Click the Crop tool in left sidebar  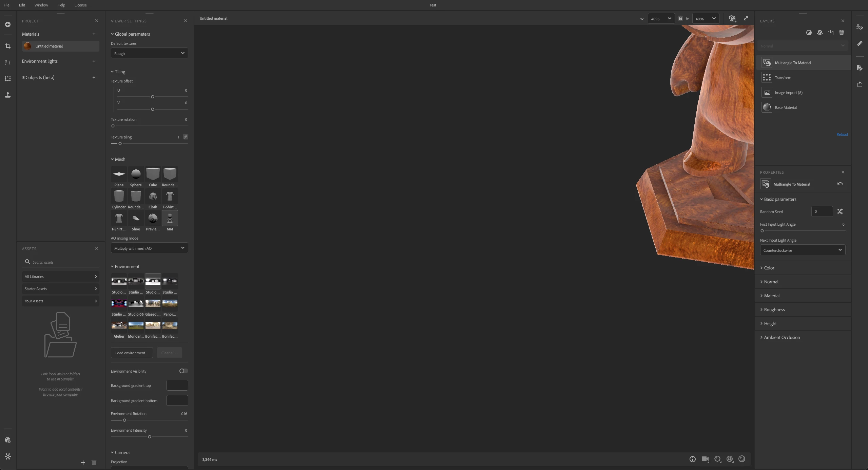pyautogui.click(x=8, y=46)
